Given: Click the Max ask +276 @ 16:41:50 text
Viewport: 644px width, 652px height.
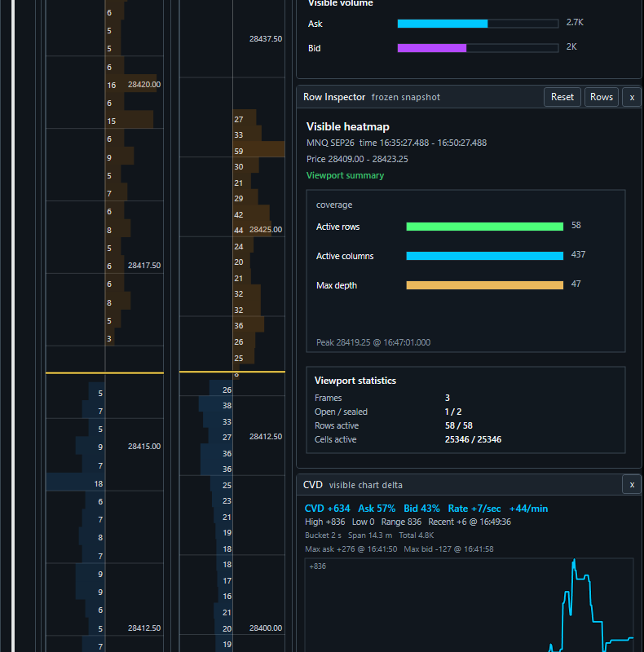Looking at the screenshot, I should 351,548.
